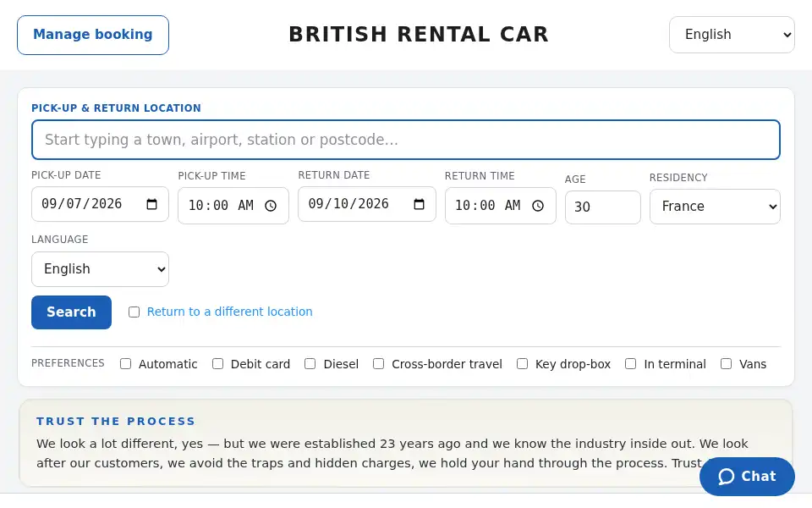
Task: Click the AGE label
Action: pyautogui.click(x=575, y=179)
